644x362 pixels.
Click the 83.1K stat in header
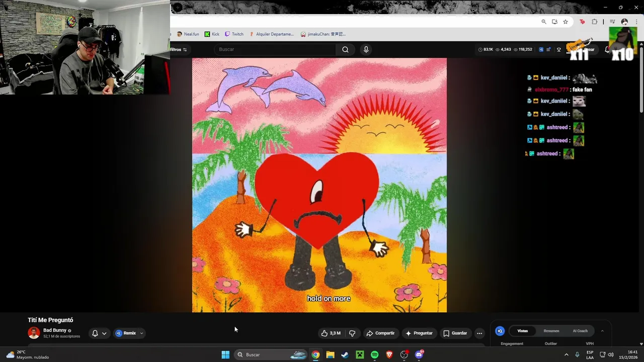(x=486, y=49)
